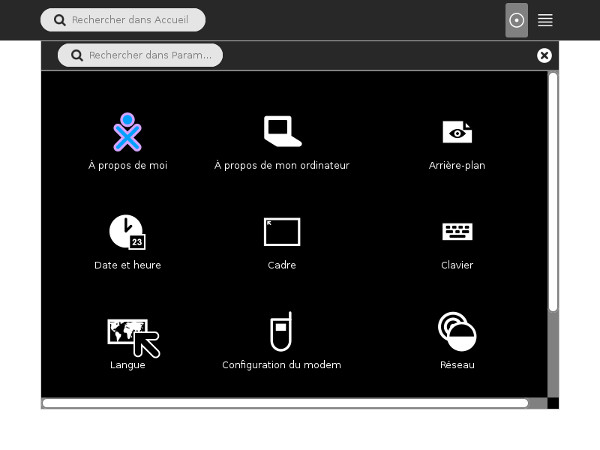Click the magnifier icon in the Accueil search
Screen dimensions: 600x450
click(x=60, y=20)
